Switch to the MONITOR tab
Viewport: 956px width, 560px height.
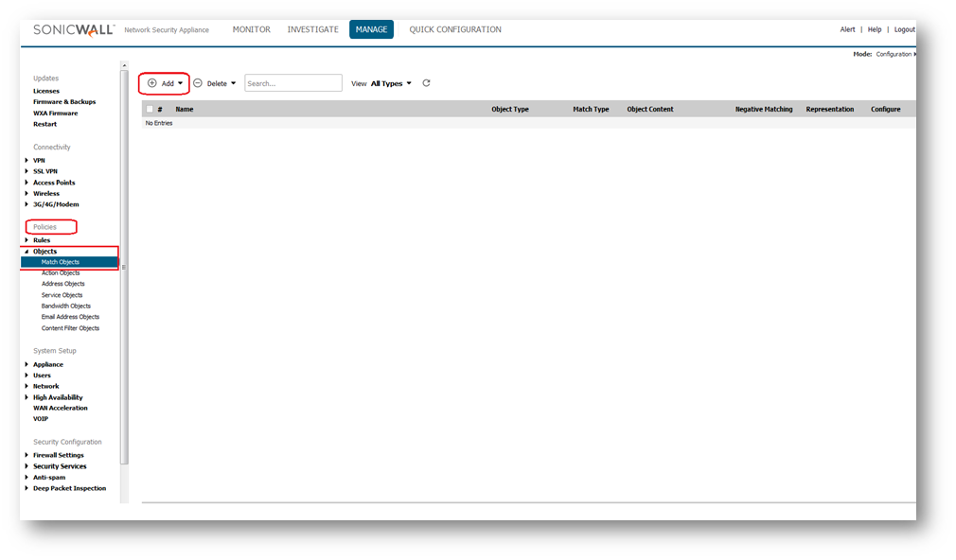pyautogui.click(x=252, y=29)
